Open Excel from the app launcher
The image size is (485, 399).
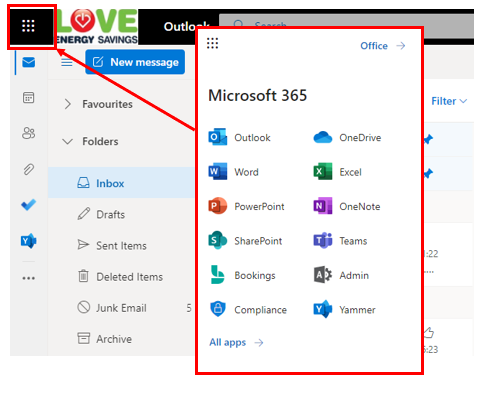pos(338,172)
